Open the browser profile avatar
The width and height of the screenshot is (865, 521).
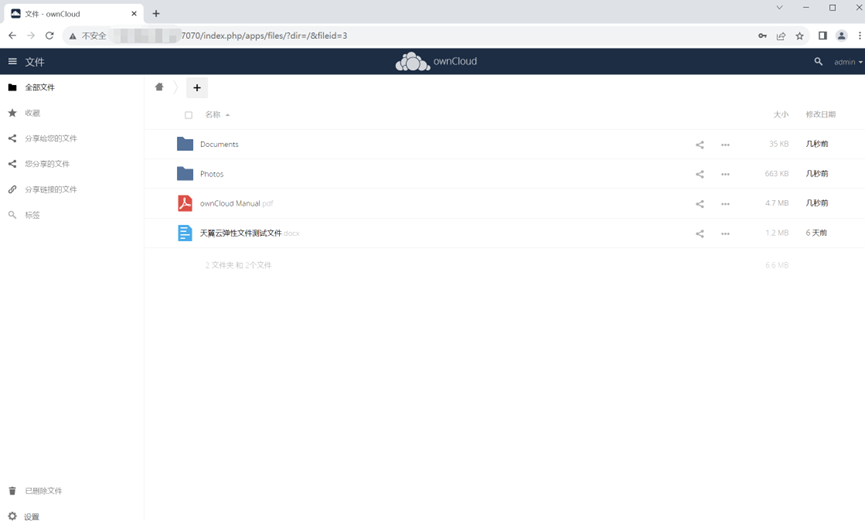(x=841, y=35)
